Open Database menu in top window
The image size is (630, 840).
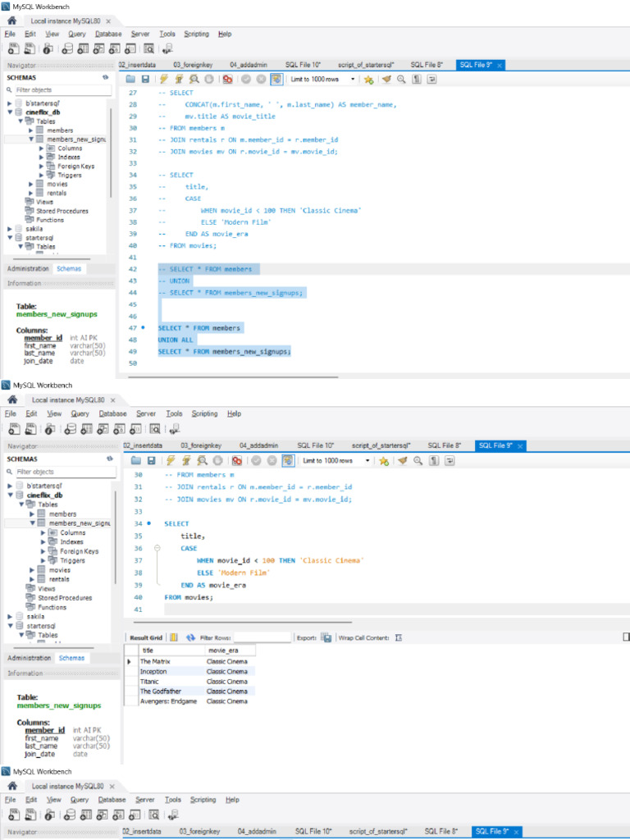tap(108, 34)
